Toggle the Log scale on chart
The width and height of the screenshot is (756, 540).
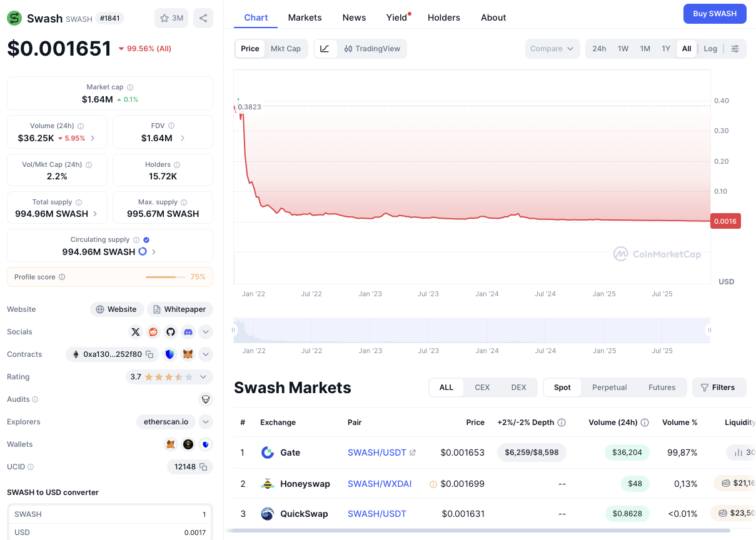[x=710, y=49]
